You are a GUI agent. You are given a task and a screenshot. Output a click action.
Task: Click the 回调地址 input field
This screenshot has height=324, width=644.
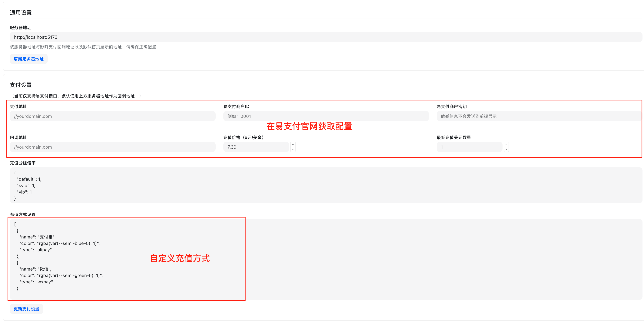point(112,147)
